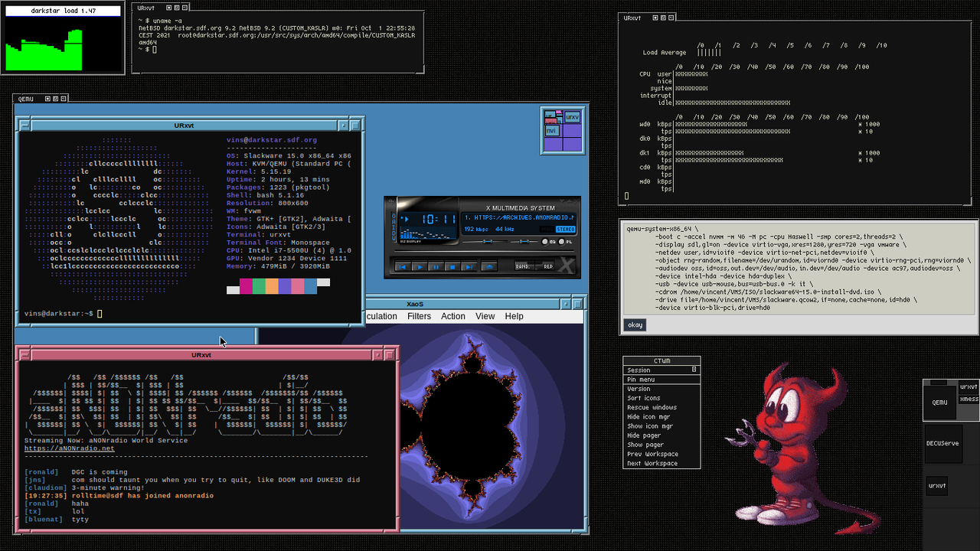Open the Action menu in XaoS
Screen dimensions: 980x551
tap(453, 316)
